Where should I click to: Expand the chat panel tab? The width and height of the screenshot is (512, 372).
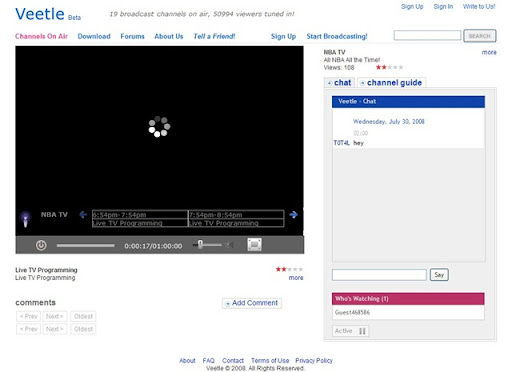tap(339, 83)
